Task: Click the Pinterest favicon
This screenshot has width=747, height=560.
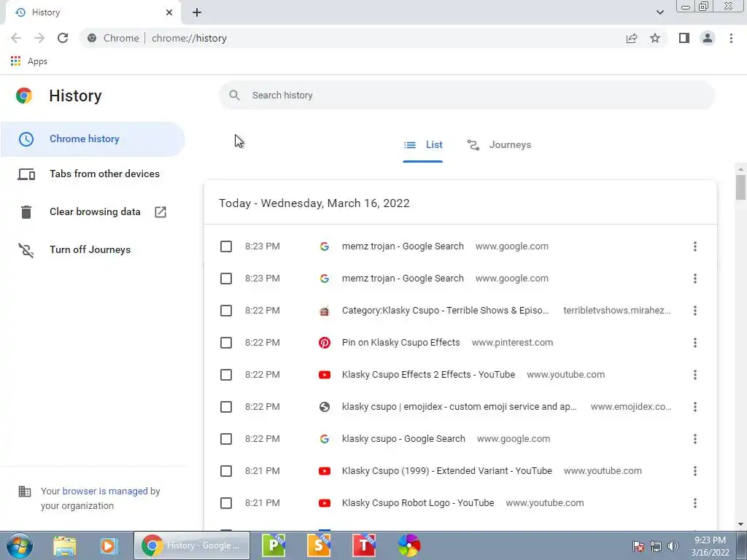Action: (x=325, y=343)
